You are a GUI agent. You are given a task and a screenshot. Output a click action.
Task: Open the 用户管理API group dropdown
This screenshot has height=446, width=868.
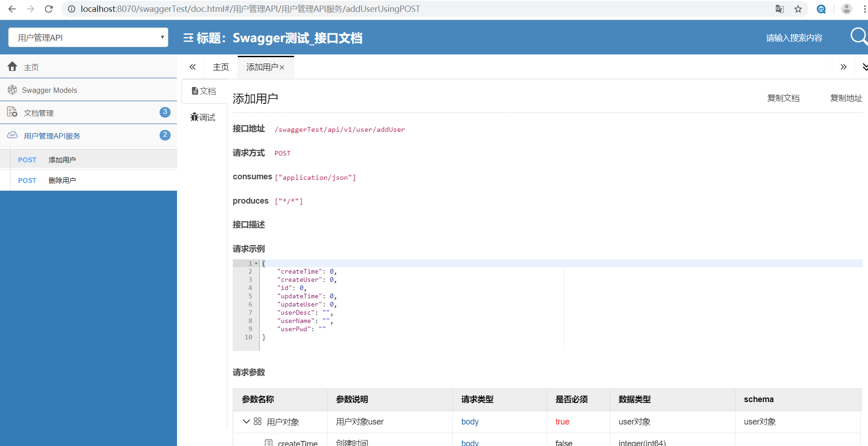[x=88, y=38]
